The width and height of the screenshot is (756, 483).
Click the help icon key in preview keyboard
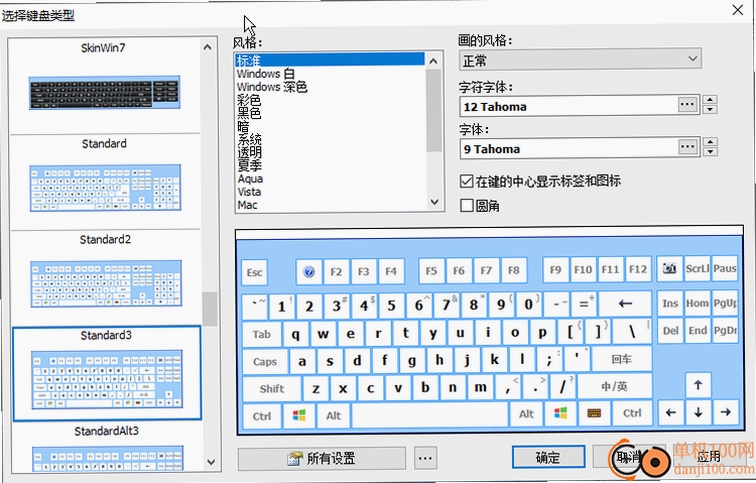pyautogui.click(x=309, y=271)
